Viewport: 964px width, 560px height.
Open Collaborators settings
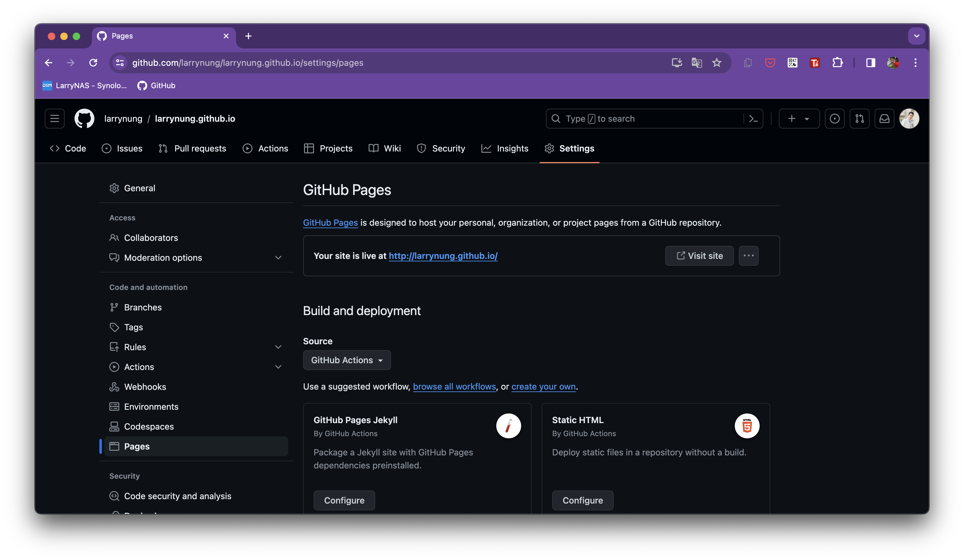(196, 238)
